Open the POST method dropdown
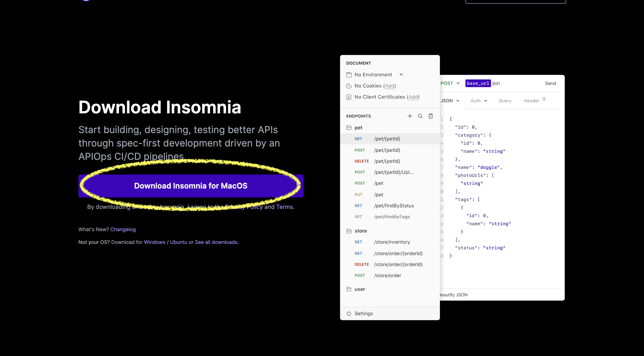 [450, 83]
